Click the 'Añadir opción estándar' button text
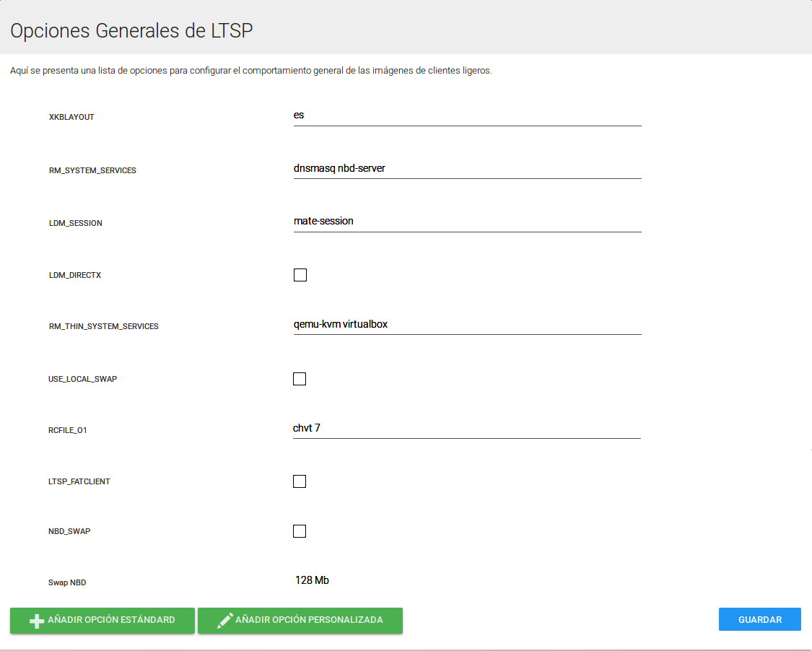Image resolution: width=812 pixels, height=651 pixels. click(x=111, y=620)
